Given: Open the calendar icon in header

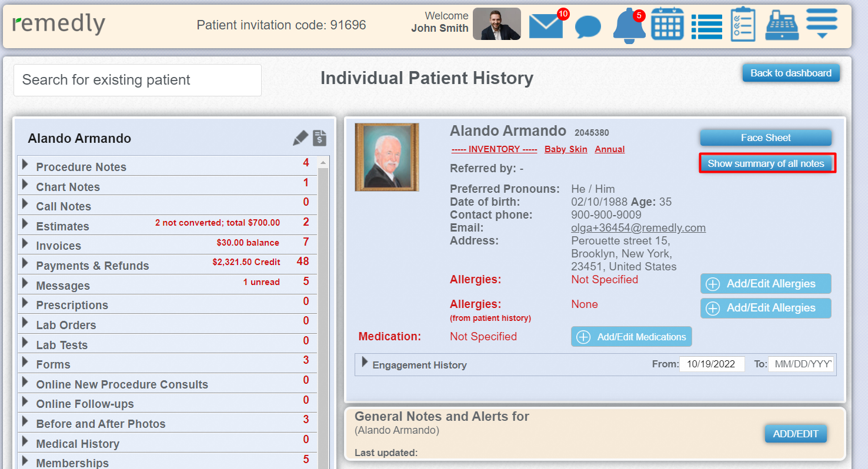Looking at the screenshot, I should tap(667, 25).
